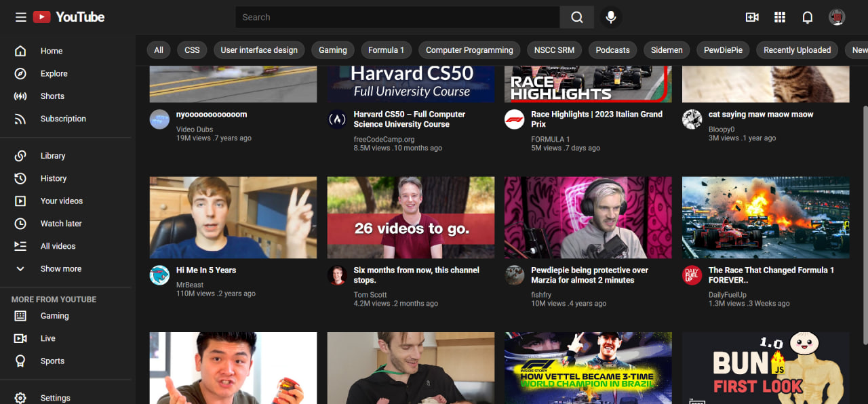Open the Harvard CS50 video title
This screenshot has width=868, height=404.
tap(410, 119)
